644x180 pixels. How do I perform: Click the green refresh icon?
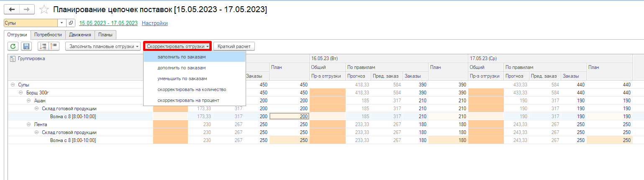13,46
